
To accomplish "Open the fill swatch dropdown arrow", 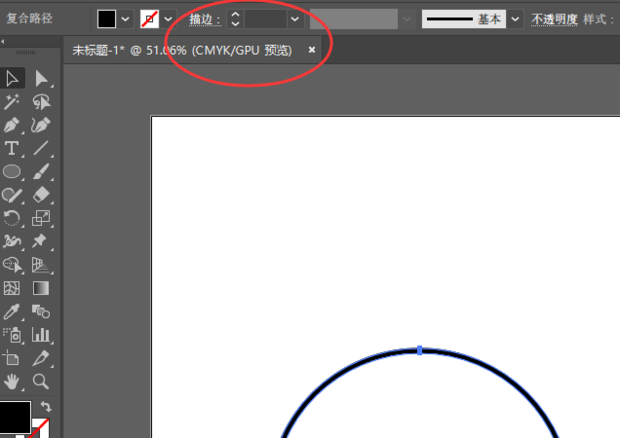I will pyautogui.click(x=125, y=19).
